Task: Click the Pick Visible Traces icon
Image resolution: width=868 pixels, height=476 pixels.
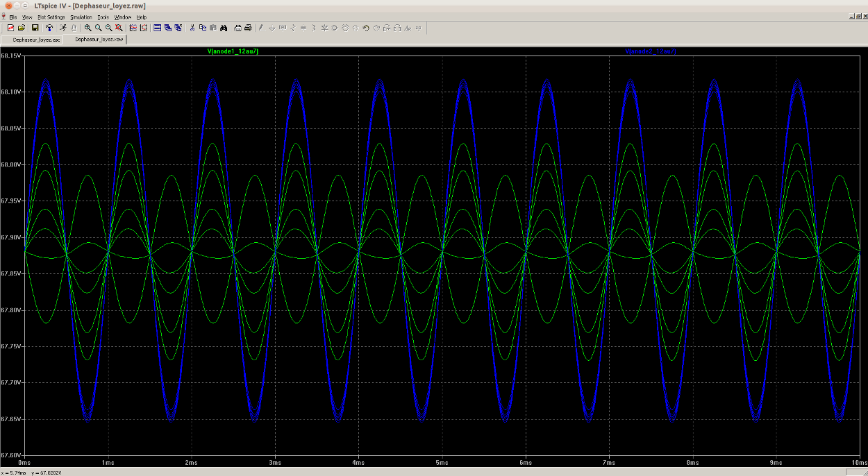Action: pos(144,28)
